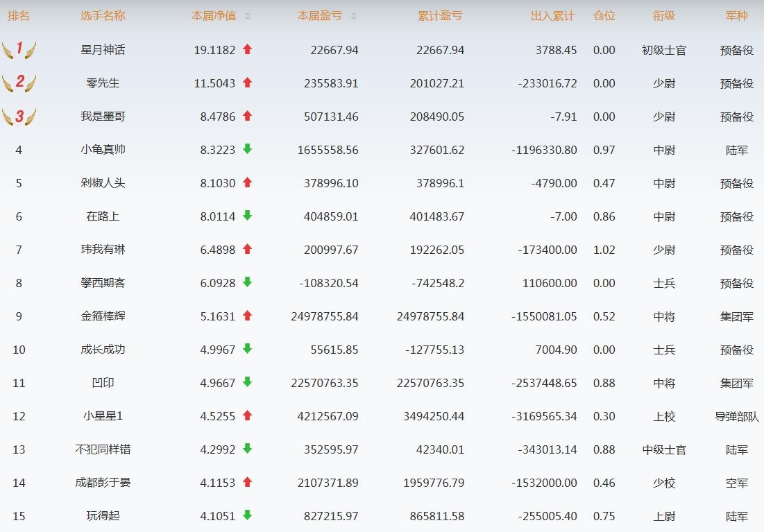The width and height of the screenshot is (764, 532).
Task: Open player 星月神话
Action: click(x=103, y=50)
